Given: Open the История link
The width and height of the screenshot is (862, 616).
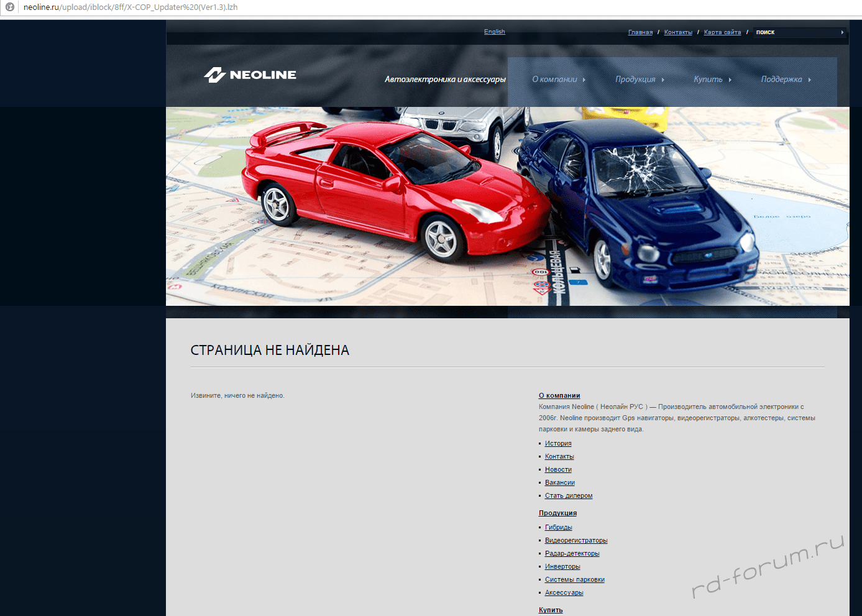Looking at the screenshot, I should tap(558, 444).
